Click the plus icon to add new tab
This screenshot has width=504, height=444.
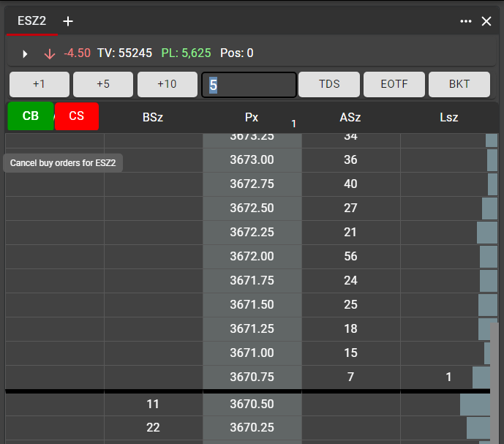(x=68, y=21)
